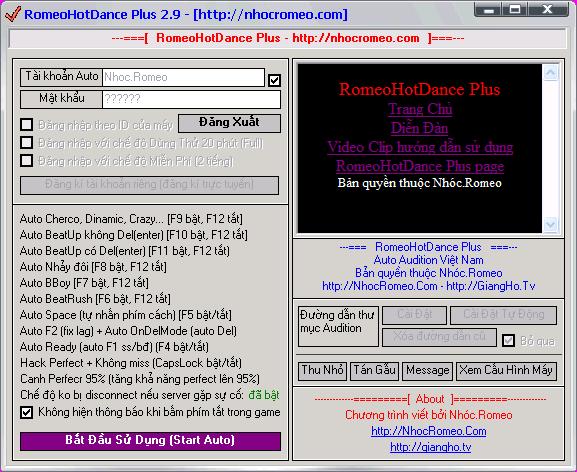577x472 pixels.
Task: Click 'Auto Nhảy đôi [F8 bật, F12 tắt]' line
Action: (x=93, y=267)
